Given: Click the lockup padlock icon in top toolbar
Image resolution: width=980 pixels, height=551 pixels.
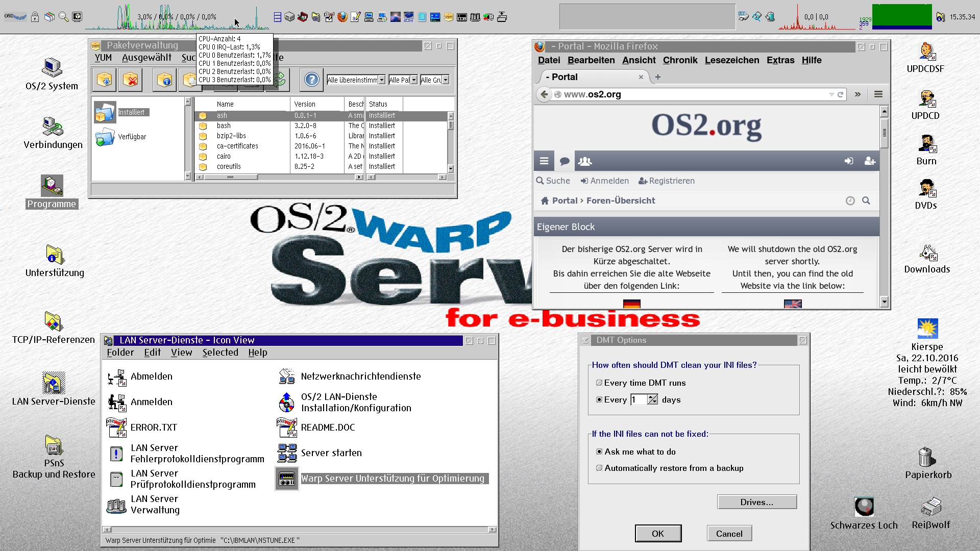Looking at the screenshot, I should click(x=35, y=17).
